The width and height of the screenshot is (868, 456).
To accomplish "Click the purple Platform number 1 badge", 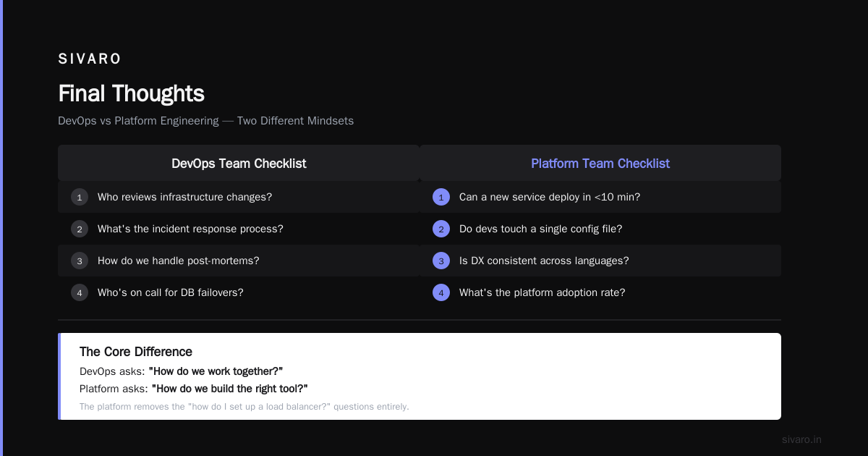I will 441,197.
